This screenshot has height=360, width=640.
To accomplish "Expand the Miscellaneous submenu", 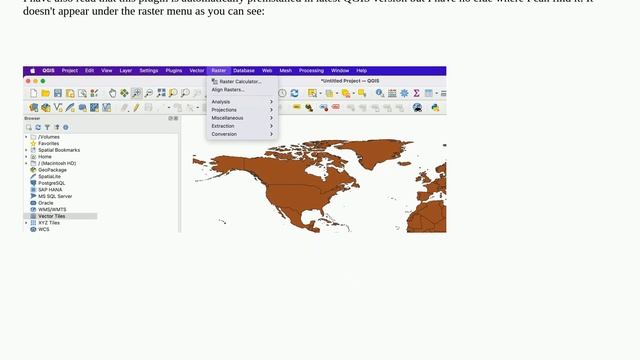I will [x=242, y=118].
